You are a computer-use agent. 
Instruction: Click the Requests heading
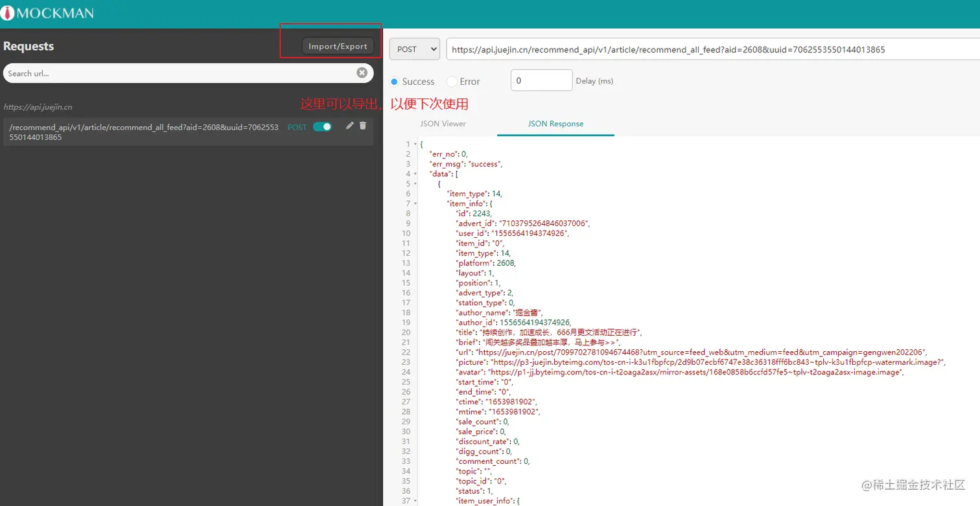29,46
